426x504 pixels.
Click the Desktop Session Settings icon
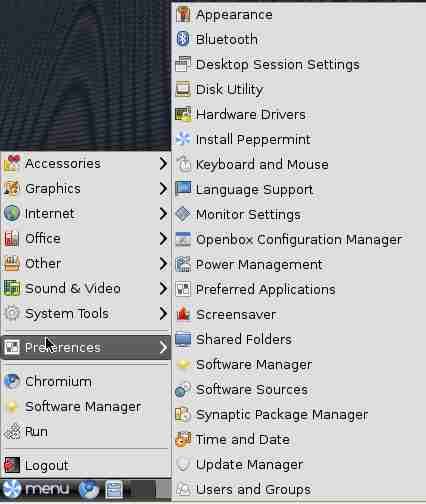183,64
